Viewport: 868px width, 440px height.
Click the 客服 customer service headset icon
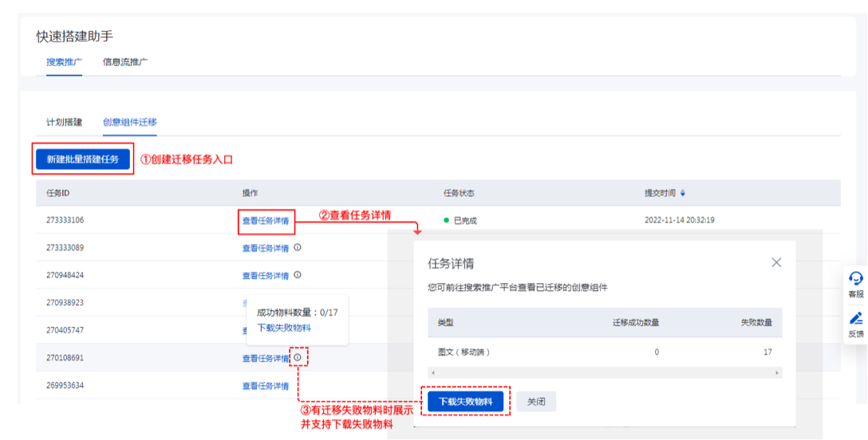[x=856, y=278]
